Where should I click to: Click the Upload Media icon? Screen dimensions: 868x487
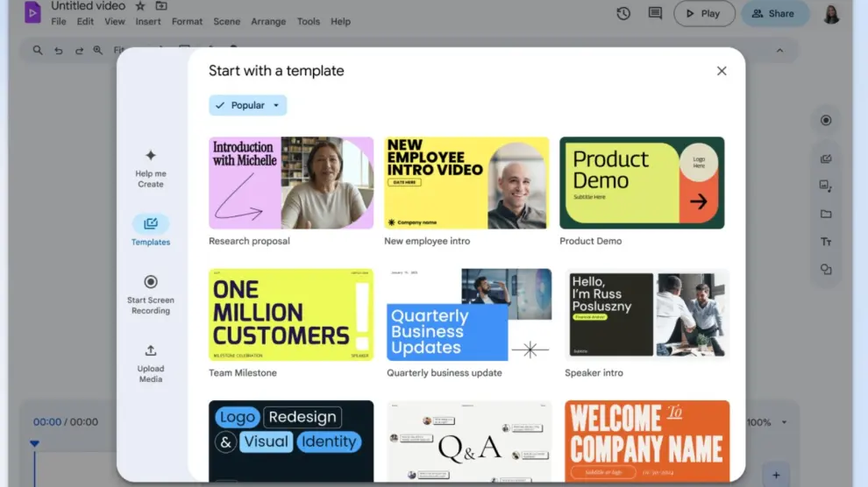151,350
